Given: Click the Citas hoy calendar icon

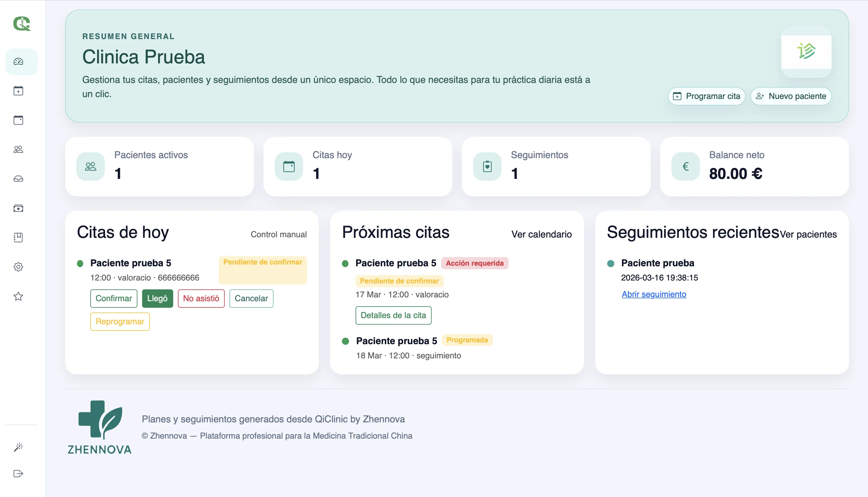Looking at the screenshot, I should [x=289, y=166].
